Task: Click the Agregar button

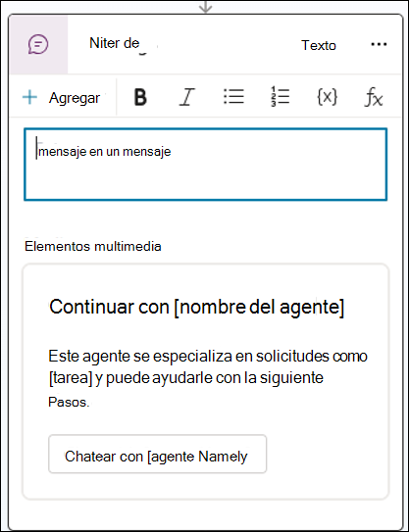Action: 62,98
